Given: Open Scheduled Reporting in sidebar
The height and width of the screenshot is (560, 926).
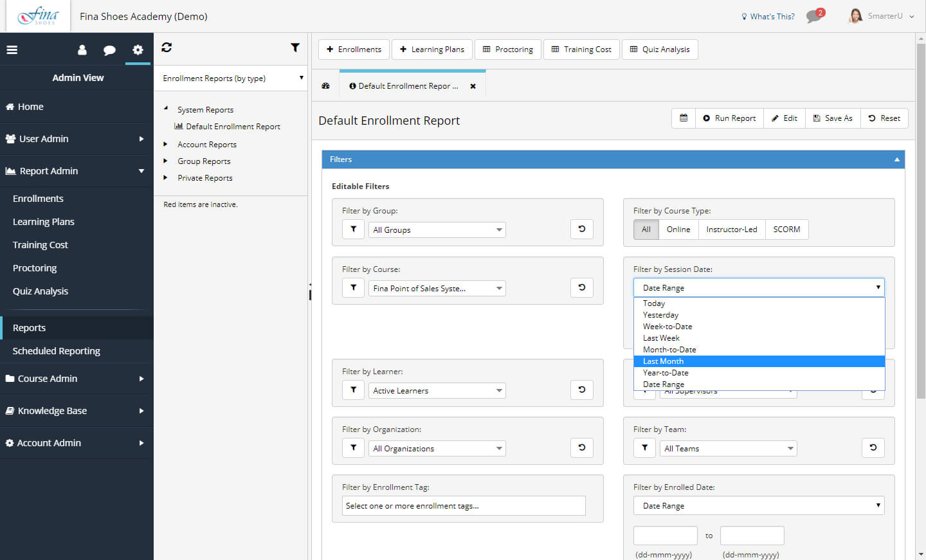Looking at the screenshot, I should [x=57, y=351].
